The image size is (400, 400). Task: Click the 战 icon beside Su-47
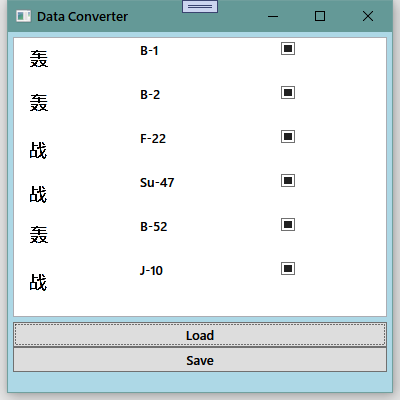click(38, 194)
